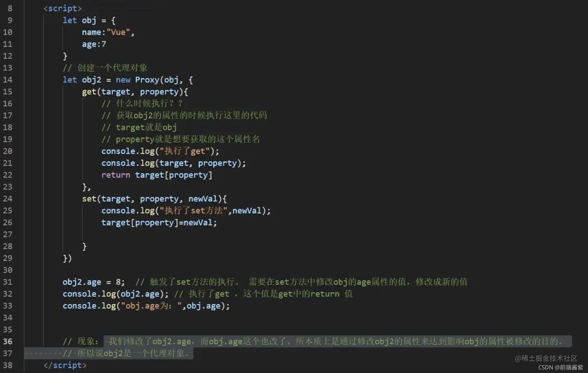Click the 'obj2.age = 8;' statement
The width and height of the screenshot is (588, 373).
[94, 282]
